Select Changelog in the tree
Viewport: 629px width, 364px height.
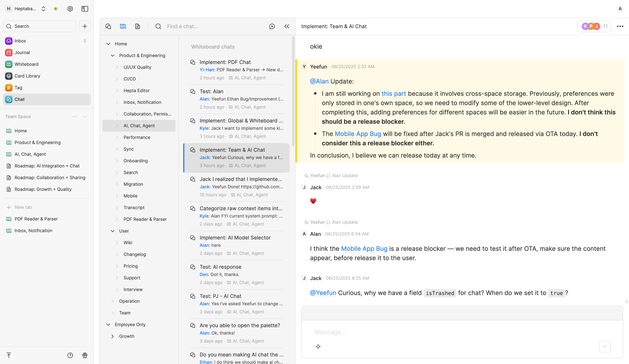point(139,254)
